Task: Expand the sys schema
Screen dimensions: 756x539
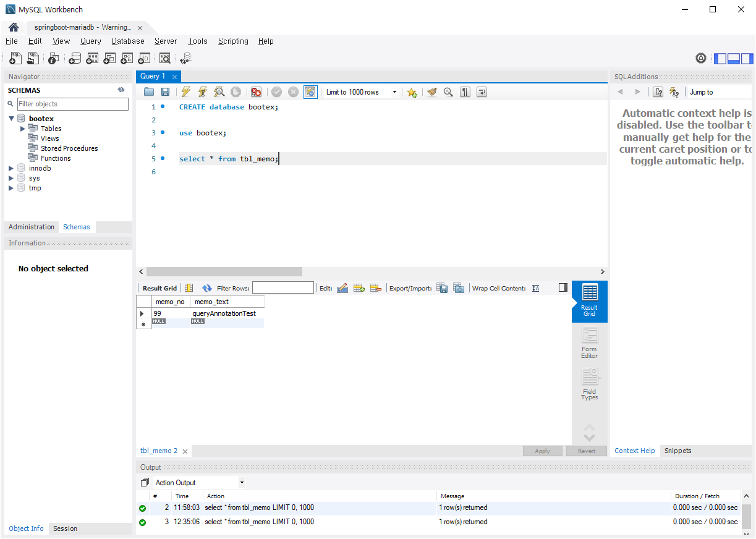Action: [11, 178]
